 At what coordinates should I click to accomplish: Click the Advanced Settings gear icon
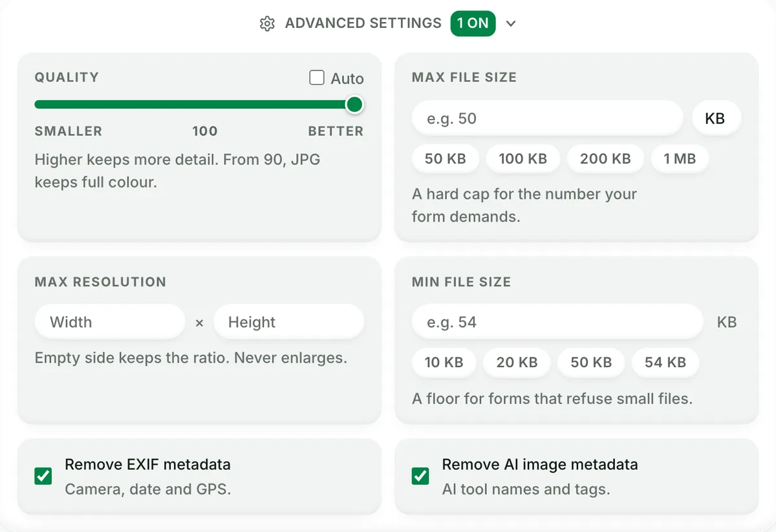[267, 24]
